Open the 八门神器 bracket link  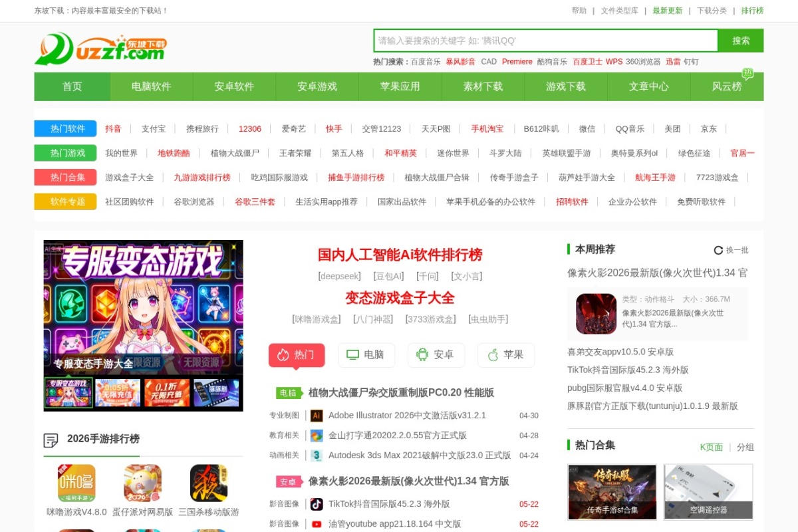pyautogui.click(x=373, y=319)
